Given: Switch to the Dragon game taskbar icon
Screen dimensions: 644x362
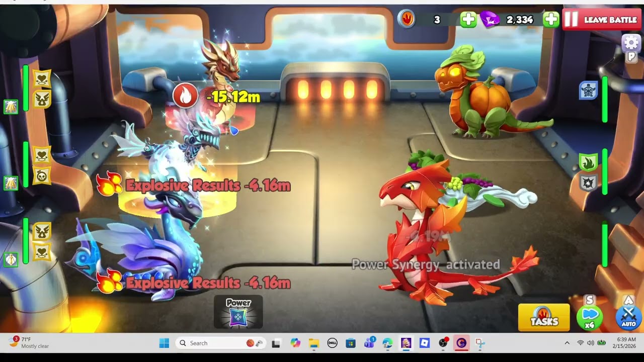Looking at the screenshot, I should point(406,343).
